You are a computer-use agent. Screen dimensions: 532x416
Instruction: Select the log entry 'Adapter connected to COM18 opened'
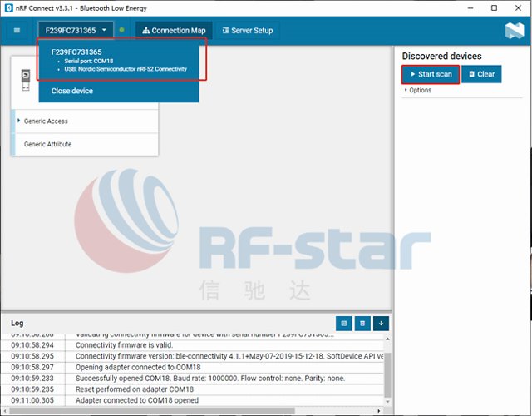(137, 400)
